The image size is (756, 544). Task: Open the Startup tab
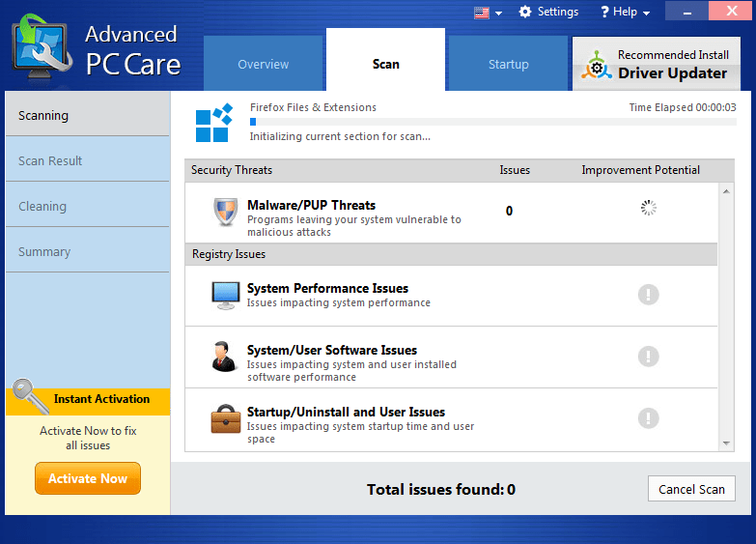coord(508,63)
